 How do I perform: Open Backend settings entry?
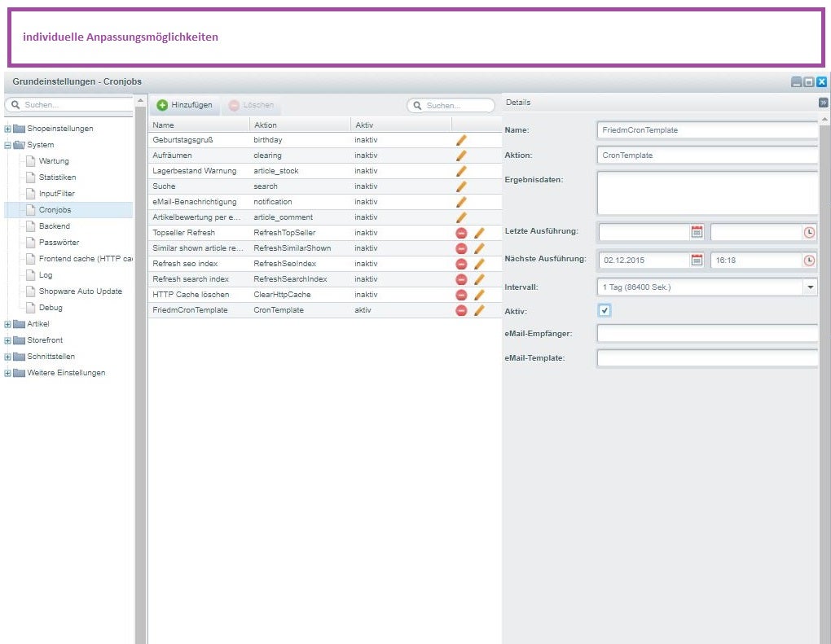[54, 226]
